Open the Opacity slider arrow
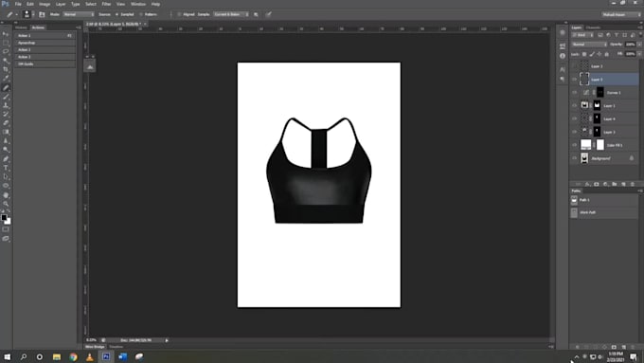 click(639, 45)
